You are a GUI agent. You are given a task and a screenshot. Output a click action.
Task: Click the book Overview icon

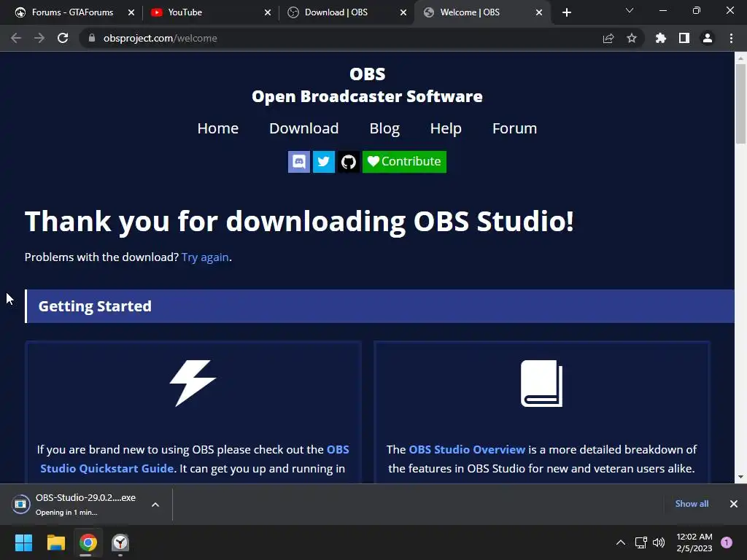pyautogui.click(x=542, y=384)
